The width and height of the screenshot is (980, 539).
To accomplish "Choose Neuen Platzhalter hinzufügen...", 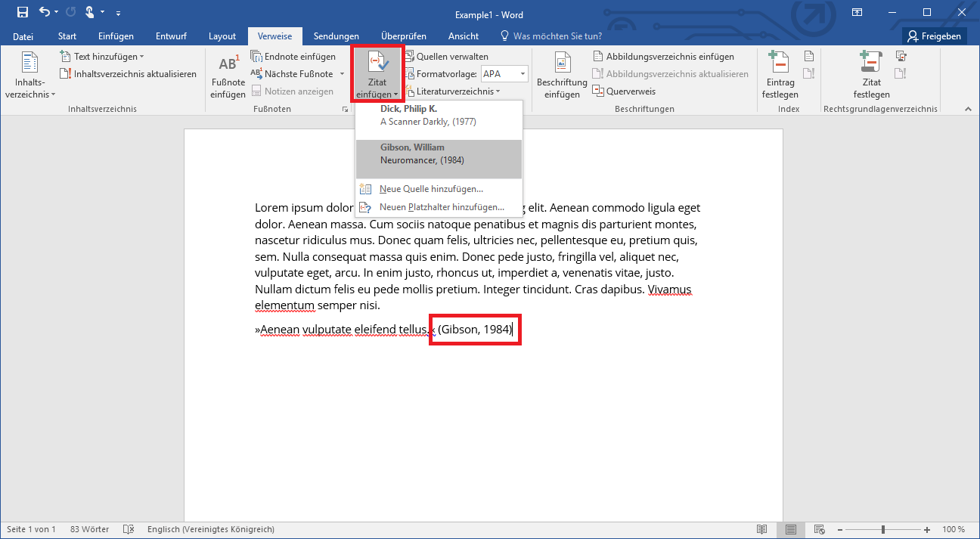I will 439,207.
